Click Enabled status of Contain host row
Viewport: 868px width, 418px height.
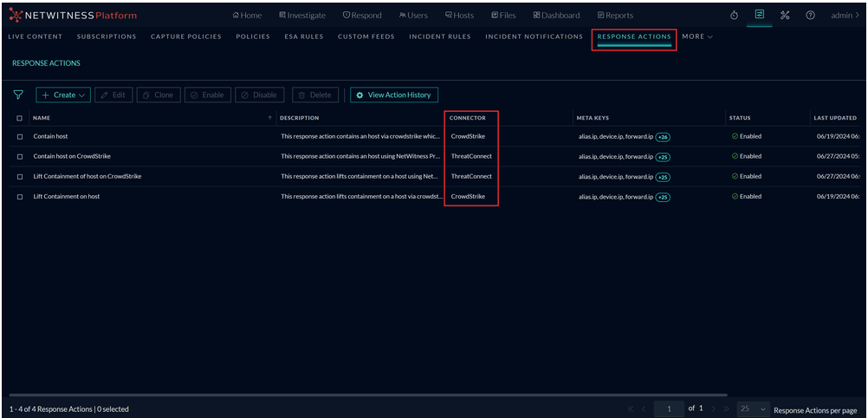click(747, 136)
